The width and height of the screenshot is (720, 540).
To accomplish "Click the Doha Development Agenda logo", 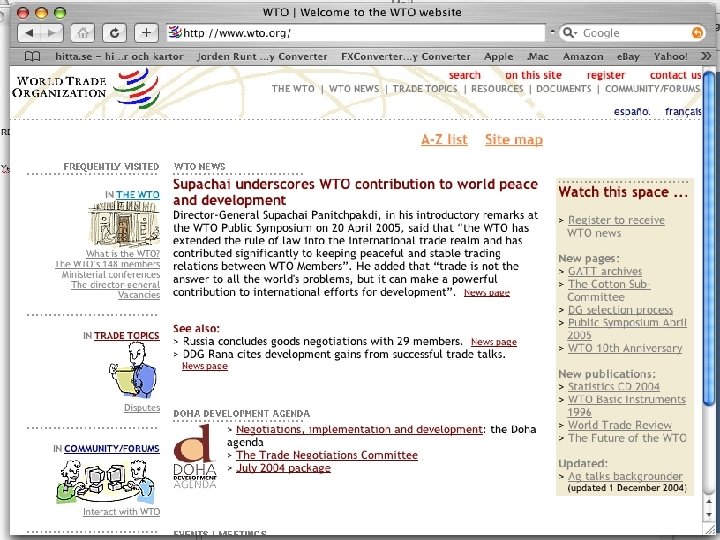I will [x=195, y=456].
